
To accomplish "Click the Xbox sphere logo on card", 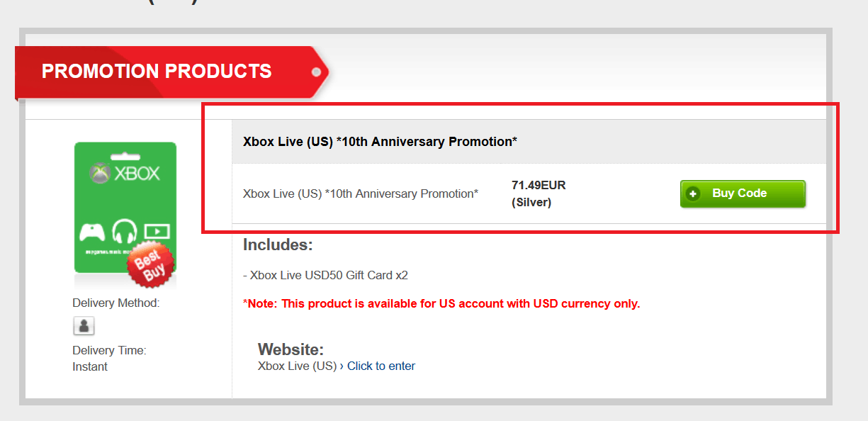I will (98, 173).
